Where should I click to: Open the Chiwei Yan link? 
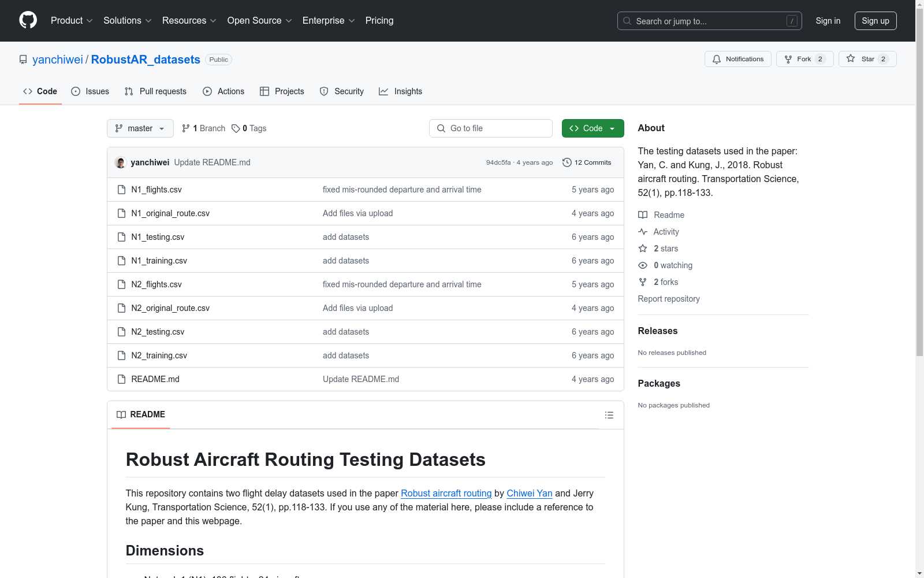point(530,493)
